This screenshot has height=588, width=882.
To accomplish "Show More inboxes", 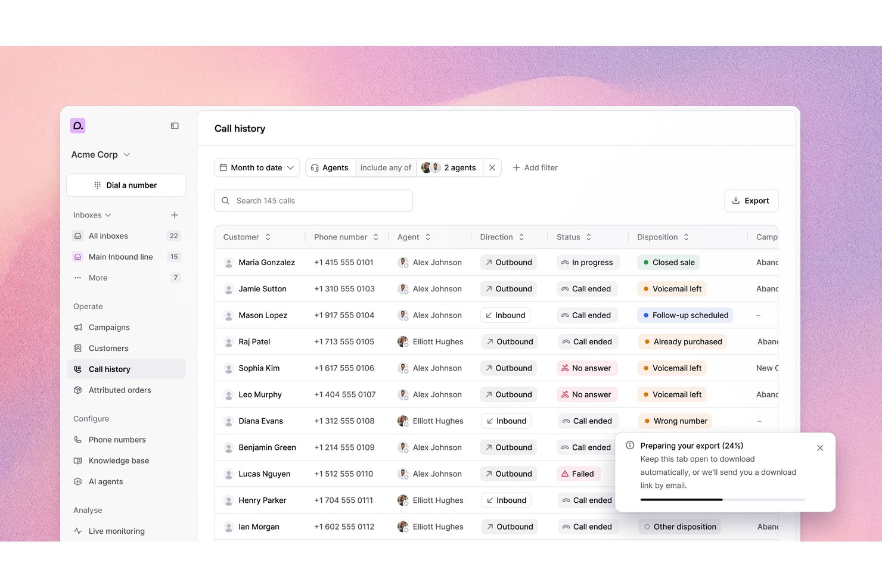I will click(x=126, y=278).
